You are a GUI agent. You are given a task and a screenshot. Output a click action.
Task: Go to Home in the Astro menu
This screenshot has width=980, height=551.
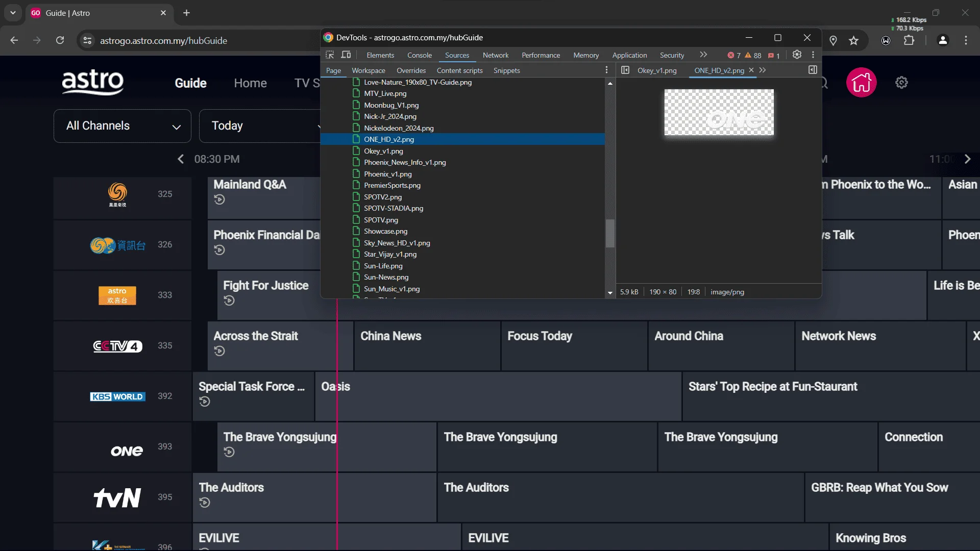pyautogui.click(x=250, y=83)
